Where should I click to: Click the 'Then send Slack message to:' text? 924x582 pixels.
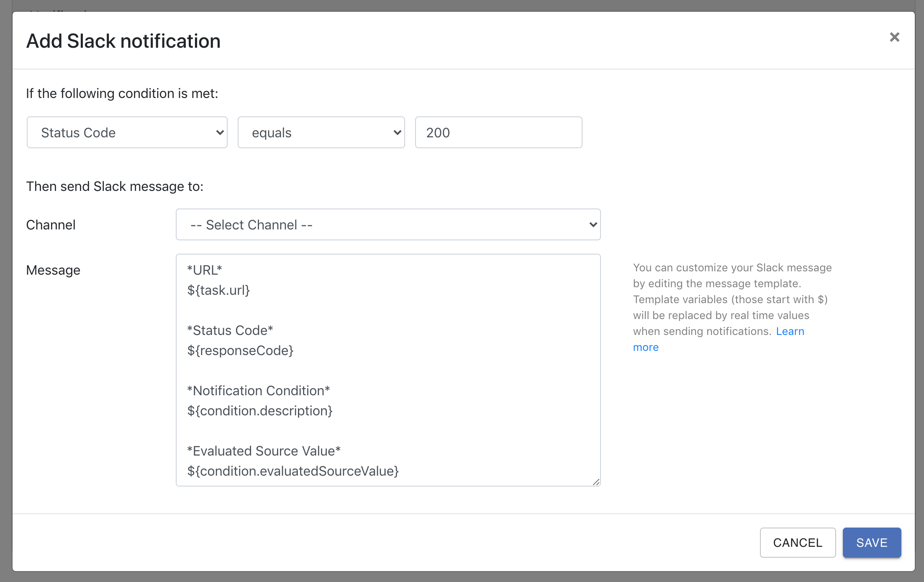tap(115, 186)
